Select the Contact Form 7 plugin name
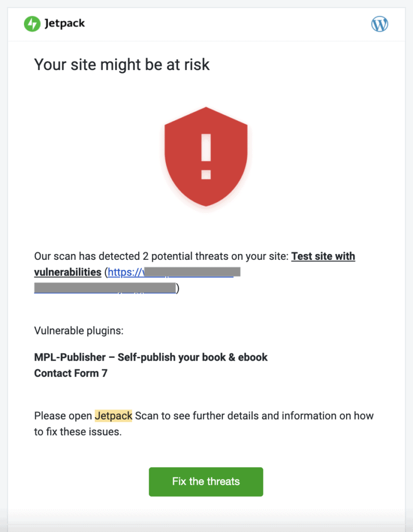 (71, 373)
